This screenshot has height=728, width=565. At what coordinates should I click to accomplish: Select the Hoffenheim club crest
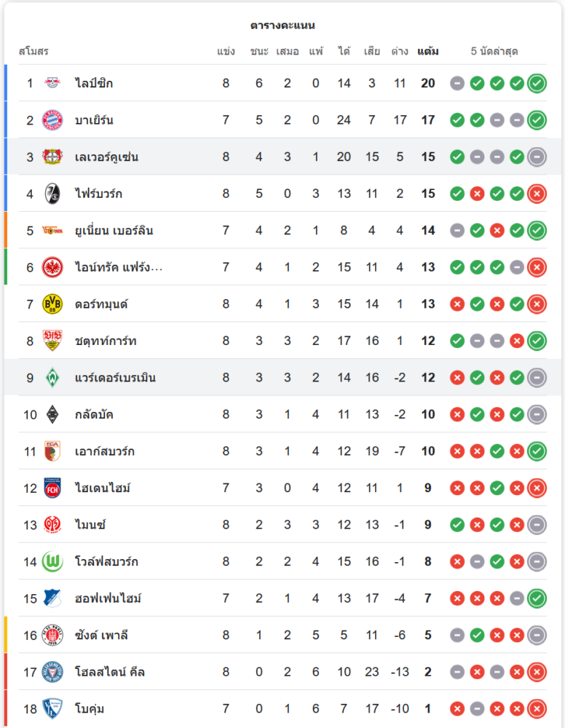[52, 598]
